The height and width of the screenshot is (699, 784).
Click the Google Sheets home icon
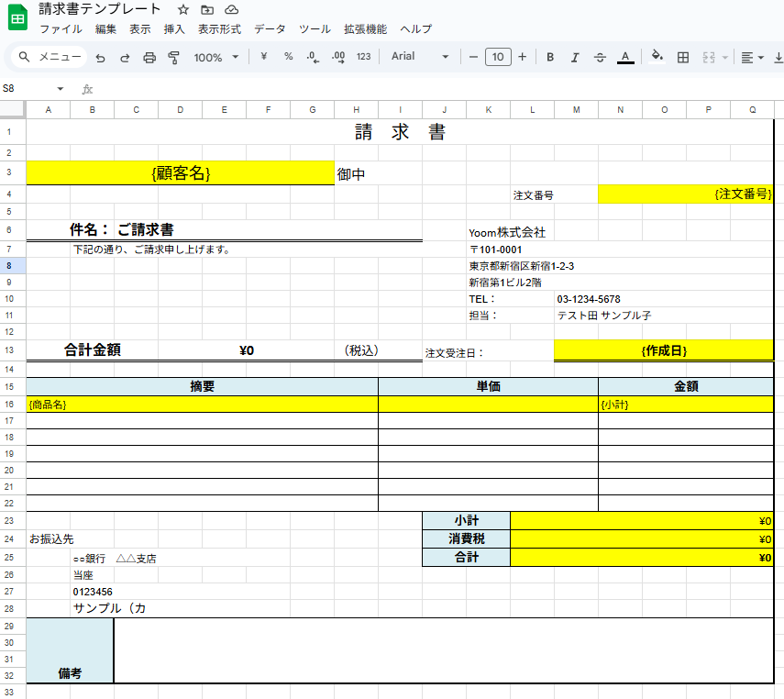coord(18,18)
